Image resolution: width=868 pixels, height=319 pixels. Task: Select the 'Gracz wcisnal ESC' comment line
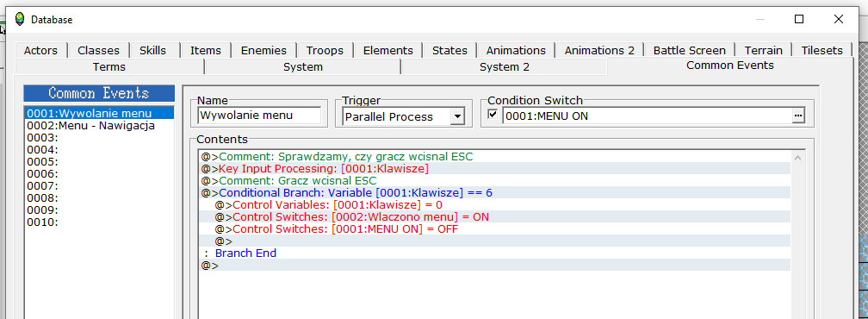[x=495, y=180]
